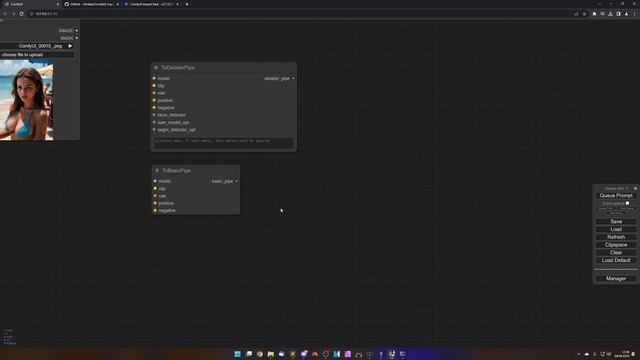The width and height of the screenshot is (640, 360).
Task: Select the ToBasicPipe node title
Action: tap(176, 171)
